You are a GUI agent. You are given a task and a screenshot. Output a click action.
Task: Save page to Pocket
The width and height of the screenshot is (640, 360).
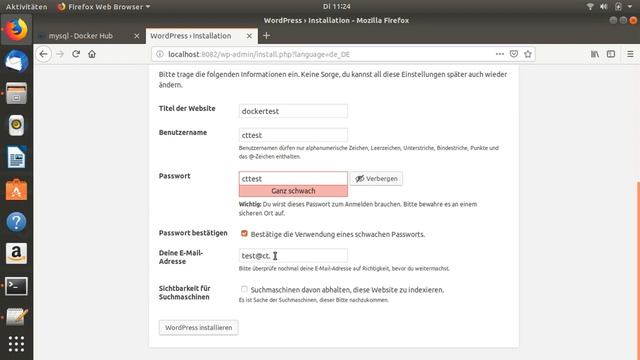(x=514, y=54)
